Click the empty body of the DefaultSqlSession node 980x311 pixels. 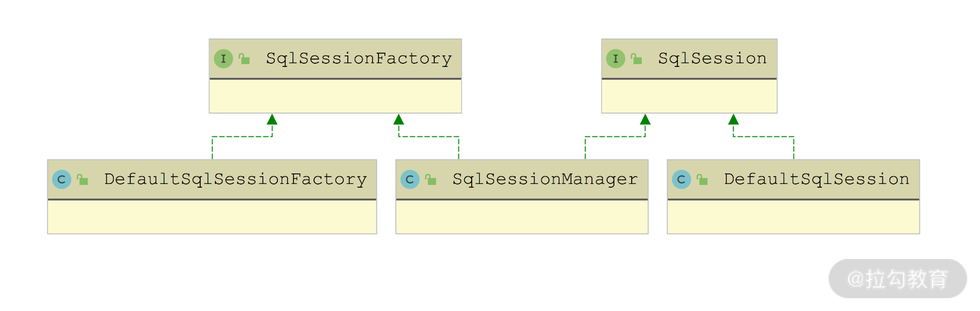click(793, 217)
